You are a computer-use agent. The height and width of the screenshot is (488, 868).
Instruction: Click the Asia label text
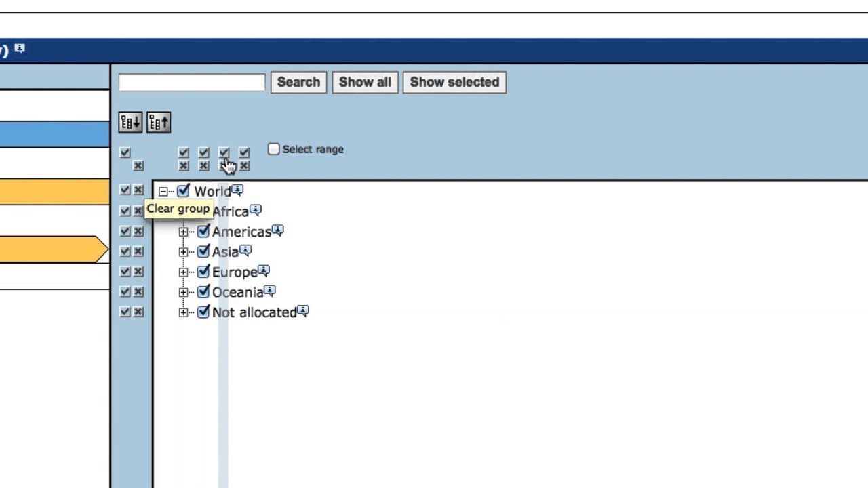225,252
